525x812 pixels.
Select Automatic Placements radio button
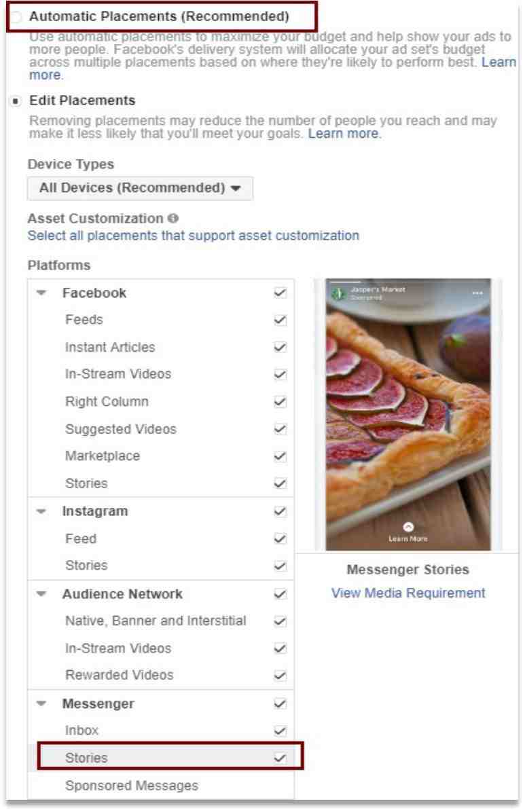pyautogui.click(x=16, y=16)
